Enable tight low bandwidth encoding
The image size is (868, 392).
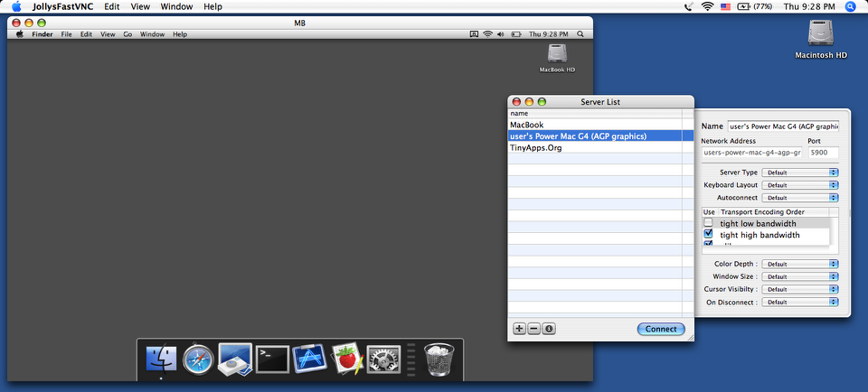[709, 223]
